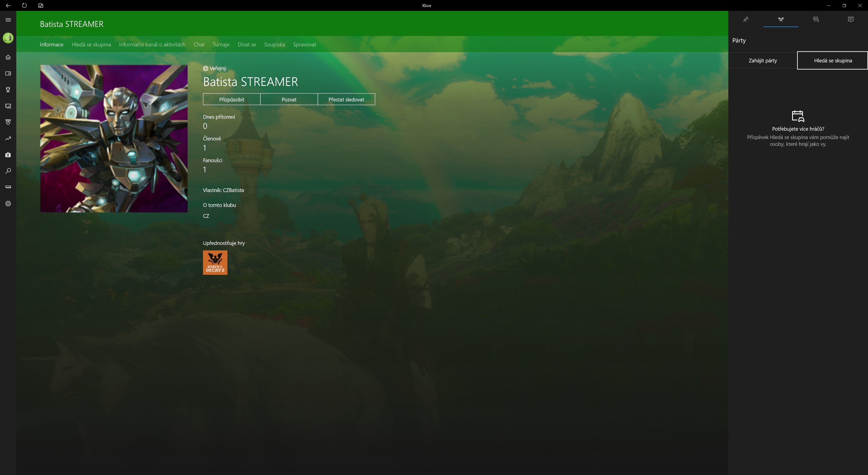Click the Zahájit párty button
Viewport: 868px width, 475px height.
[x=762, y=61]
